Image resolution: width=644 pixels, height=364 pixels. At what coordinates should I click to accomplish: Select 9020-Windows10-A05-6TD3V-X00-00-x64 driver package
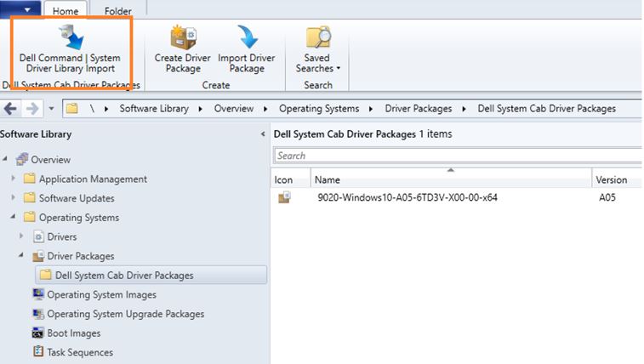[407, 197]
